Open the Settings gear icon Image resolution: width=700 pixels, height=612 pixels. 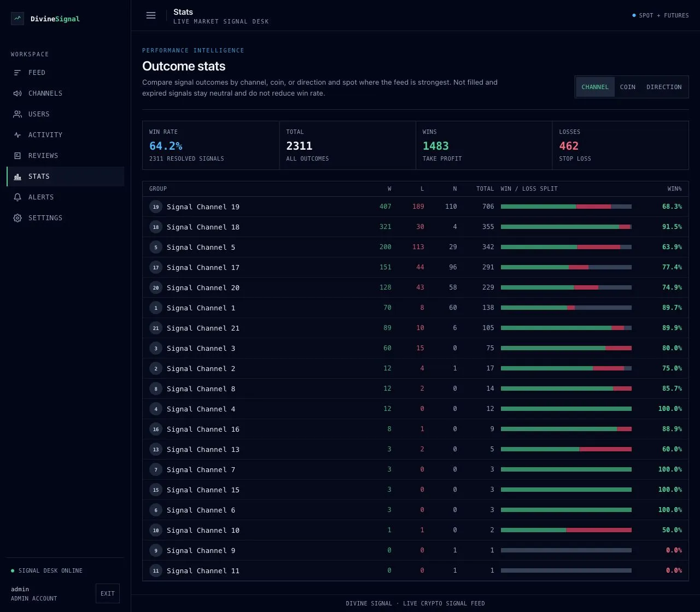point(17,218)
